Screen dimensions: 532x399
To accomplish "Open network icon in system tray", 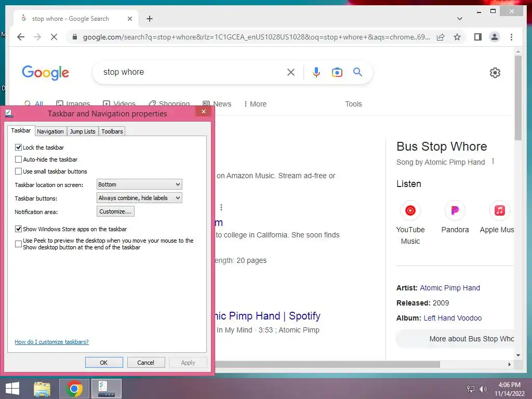I will 470,389.
